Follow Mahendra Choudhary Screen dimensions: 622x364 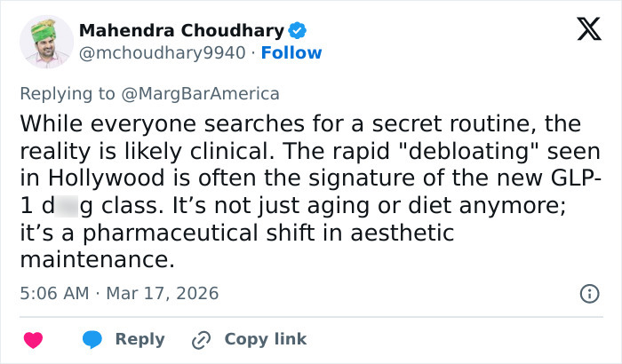pos(291,53)
